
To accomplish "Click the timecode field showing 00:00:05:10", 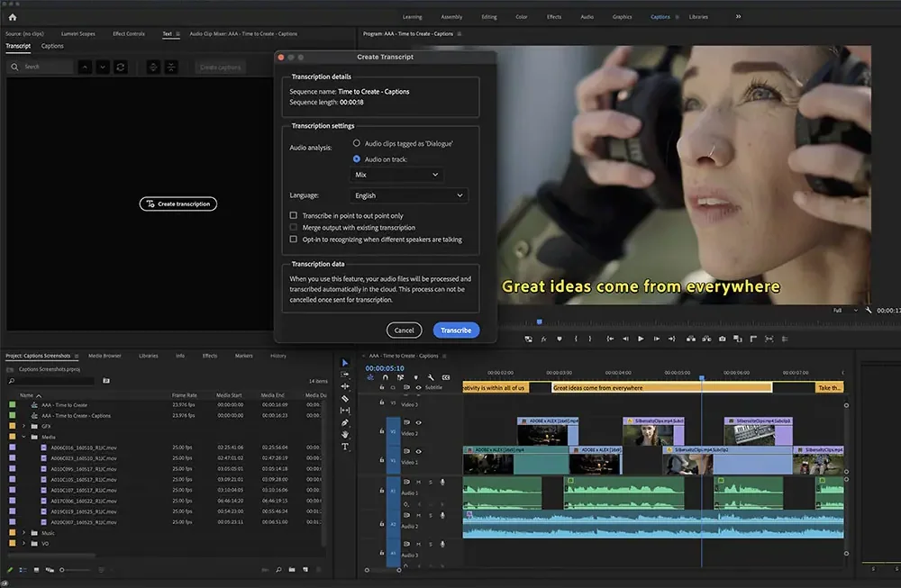I will click(x=383, y=368).
